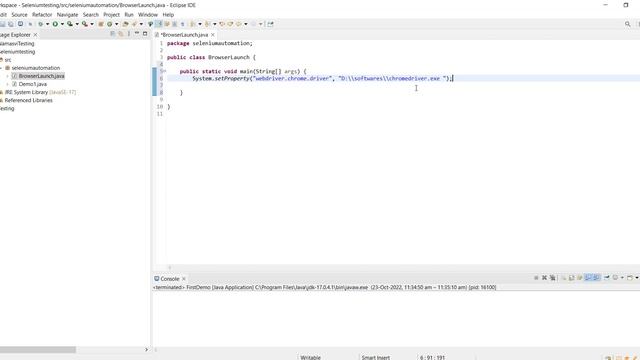Toggle Link with Editor in Package Explorer
The height and width of the screenshot is (360, 640).
(121, 34)
